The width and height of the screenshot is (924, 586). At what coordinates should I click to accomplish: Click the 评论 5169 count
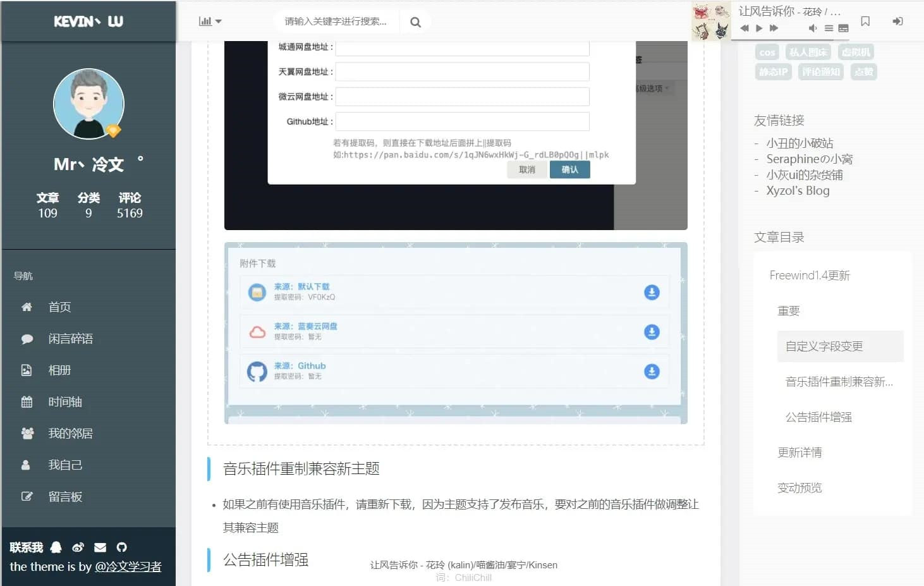click(130, 205)
